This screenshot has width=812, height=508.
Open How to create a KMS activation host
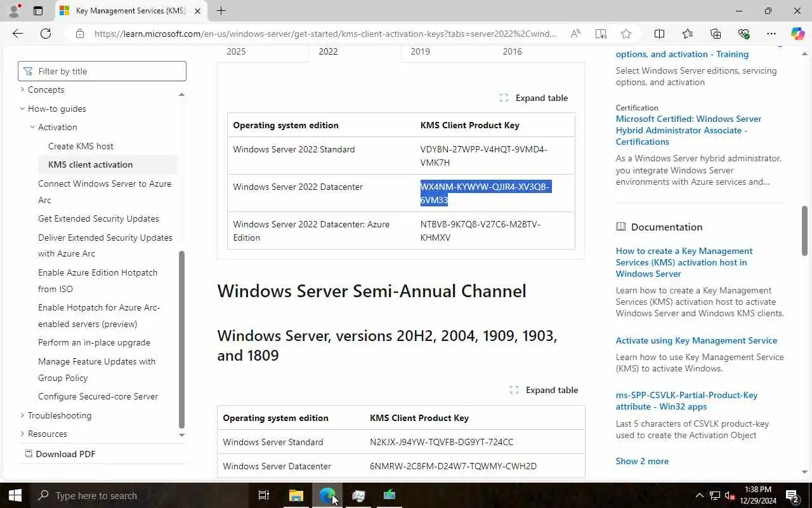pyautogui.click(x=684, y=262)
